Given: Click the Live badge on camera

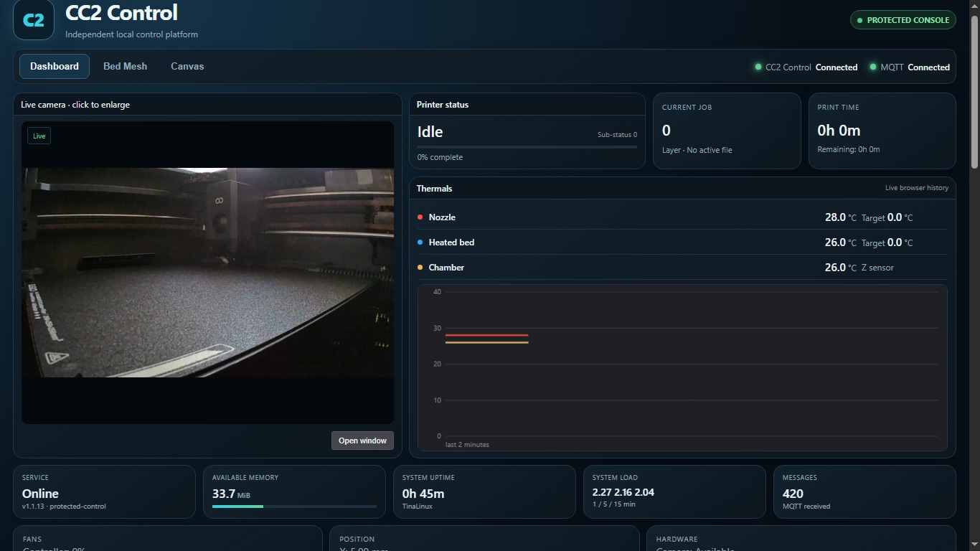Looking at the screenshot, I should pyautogui.click(x=39, y=136).
